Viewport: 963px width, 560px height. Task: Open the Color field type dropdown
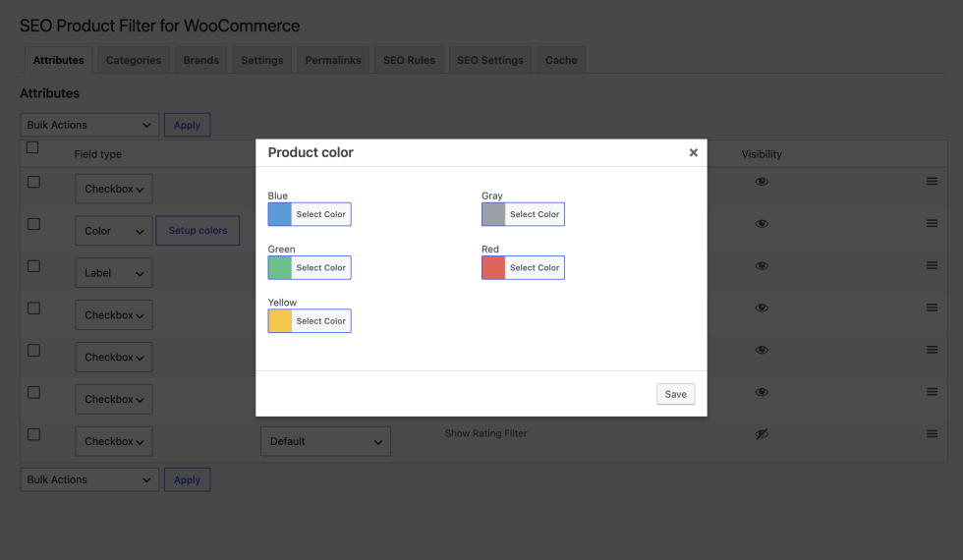point(114,231)
